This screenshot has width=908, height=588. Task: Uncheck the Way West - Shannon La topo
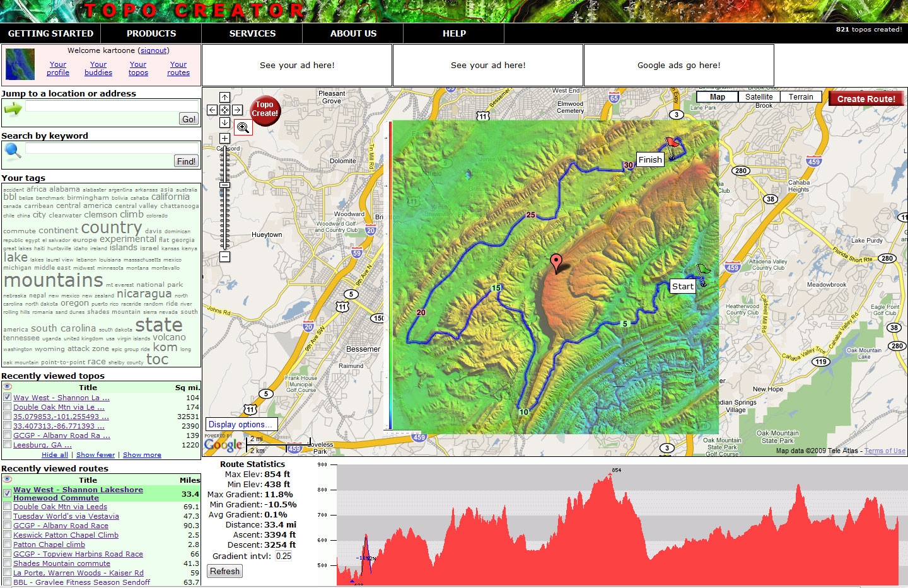pyautogui.click(x=7, y=398)
